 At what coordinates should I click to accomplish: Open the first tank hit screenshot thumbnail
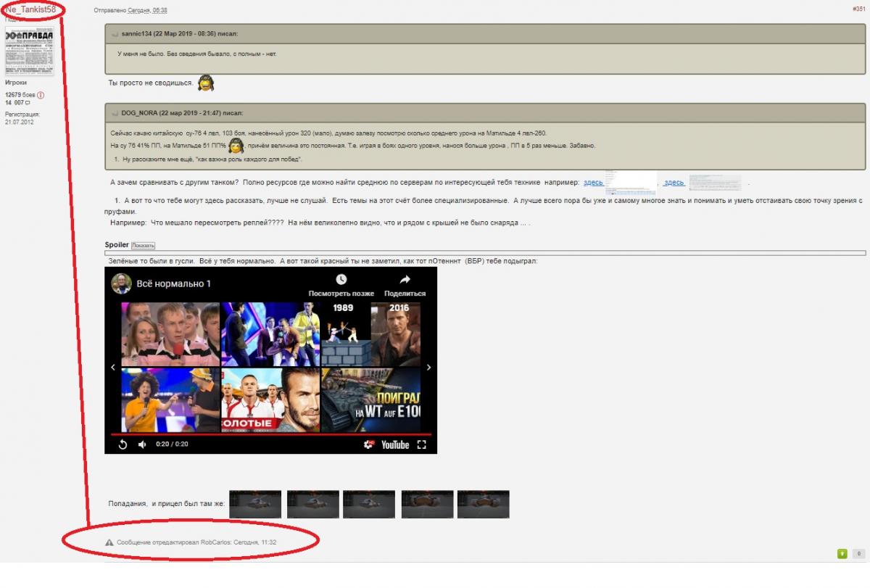pyautogui.click(x=255, y=504)
